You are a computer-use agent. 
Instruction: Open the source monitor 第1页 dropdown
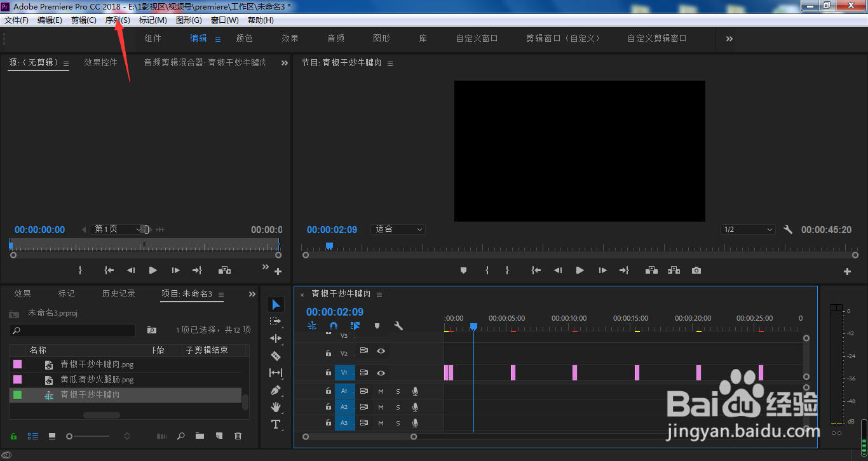[x=119, y=229]
